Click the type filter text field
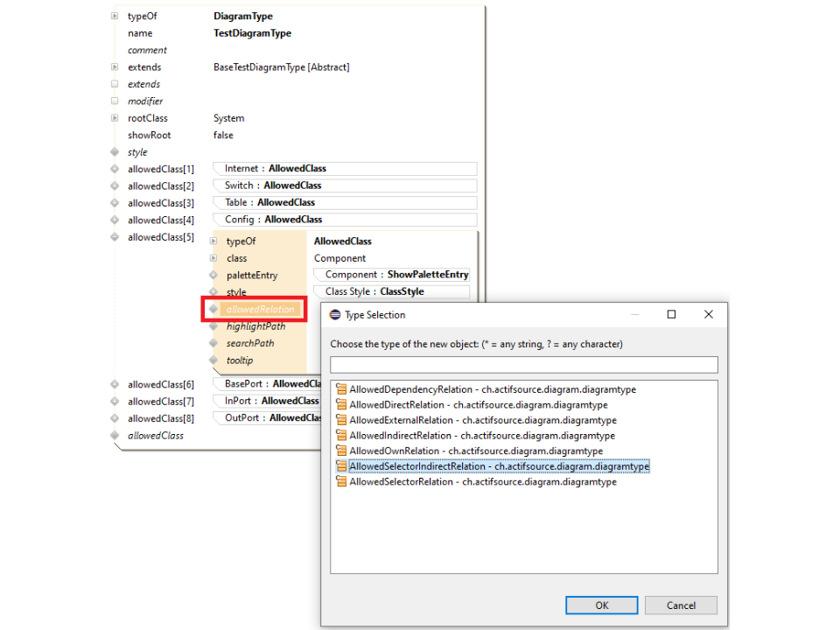The height and width of the screenshot is (630, 840). coord(523,365)
